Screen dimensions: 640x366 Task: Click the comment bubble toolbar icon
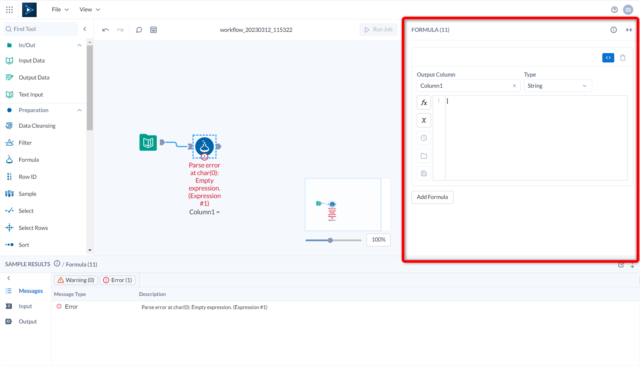(139, 30)
